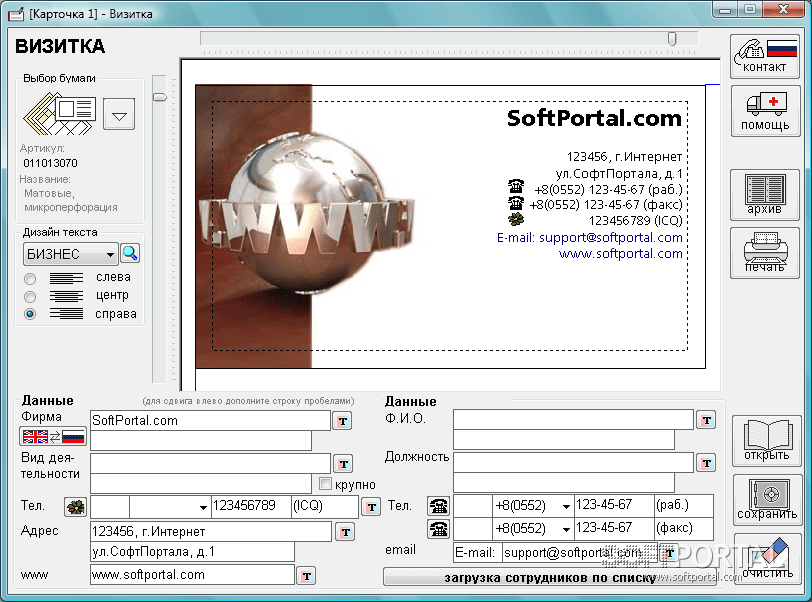812x602 pixels.
Task: Click the email field support@softportal.com
Action: pyautogui.click(x=580, y=553)
